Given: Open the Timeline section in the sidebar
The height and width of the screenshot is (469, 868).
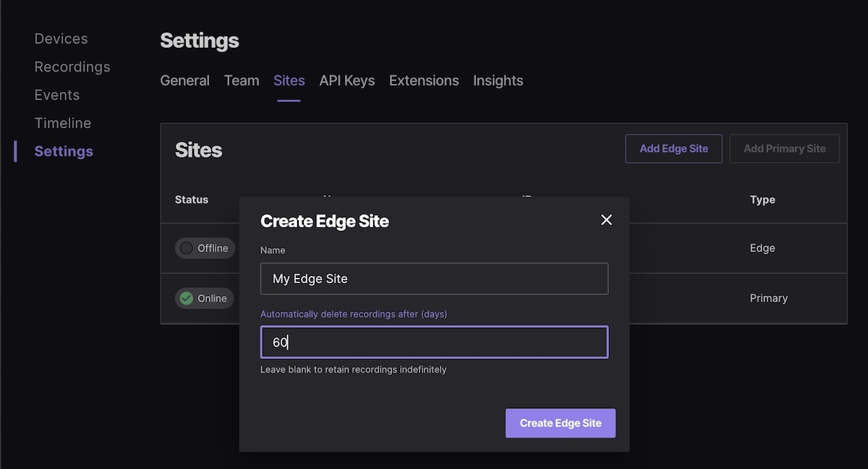Looking at the screenshot, I should (63, 122).
